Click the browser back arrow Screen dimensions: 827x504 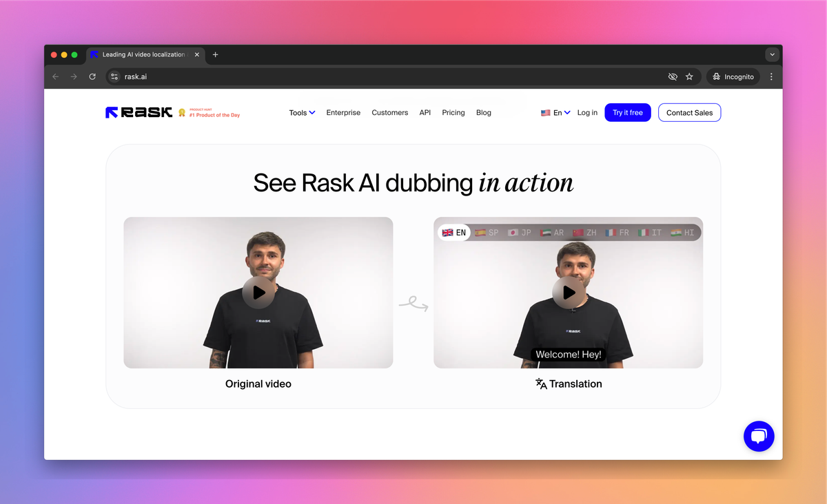click(x=56, y=76)
